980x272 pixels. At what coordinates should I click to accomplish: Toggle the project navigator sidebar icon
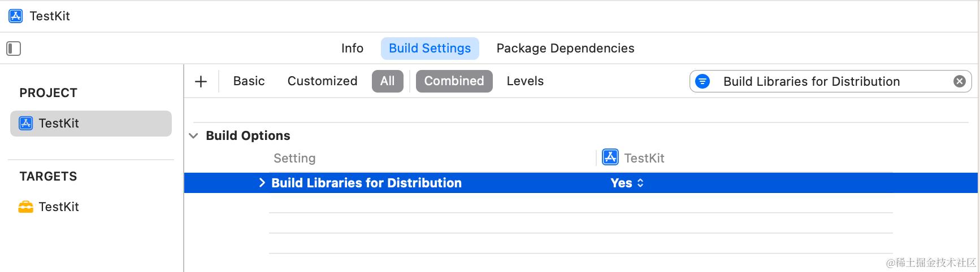14,49
